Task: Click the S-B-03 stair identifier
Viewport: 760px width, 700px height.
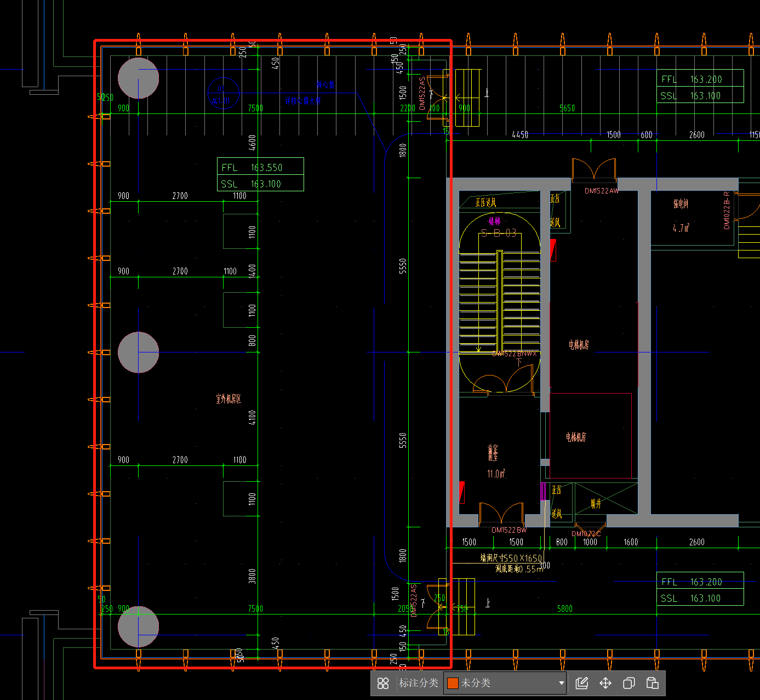Action: pyautogui.click(x=499, y=233)
